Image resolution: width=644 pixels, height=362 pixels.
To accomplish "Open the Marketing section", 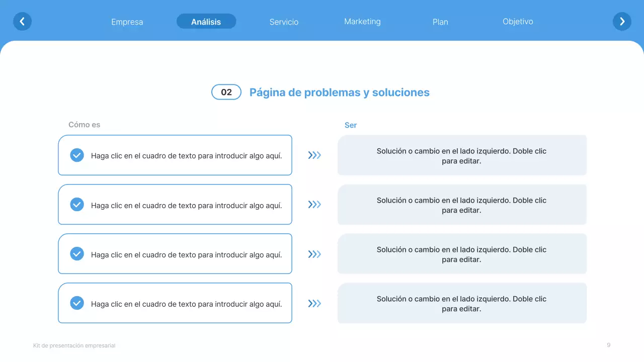I will [362, 21].
